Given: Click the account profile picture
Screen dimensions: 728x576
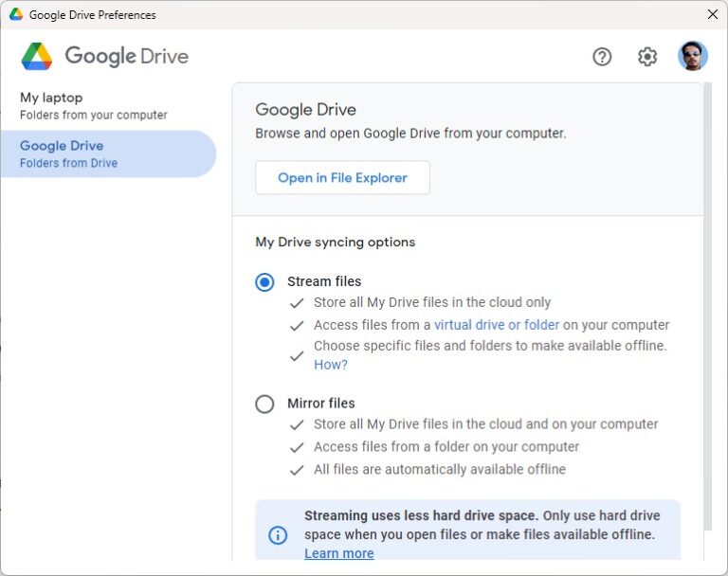Looking at the screenshot, I should (692, 56).
